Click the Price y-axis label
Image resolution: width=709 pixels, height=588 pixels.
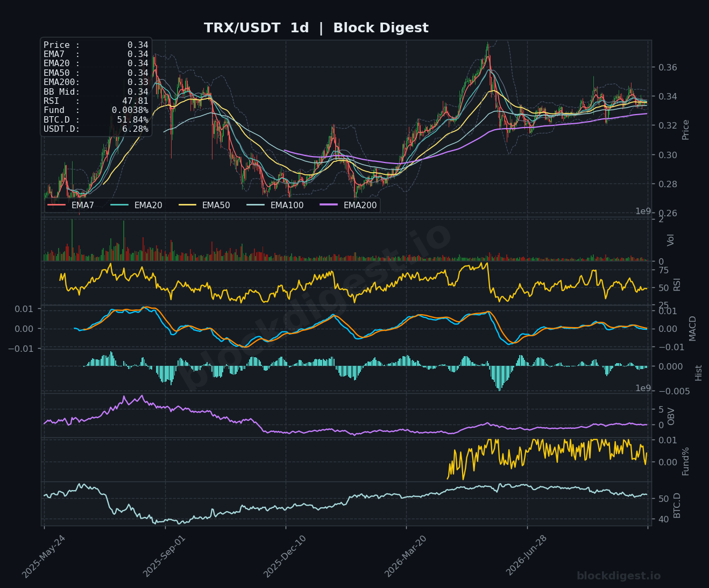(686, 130)
